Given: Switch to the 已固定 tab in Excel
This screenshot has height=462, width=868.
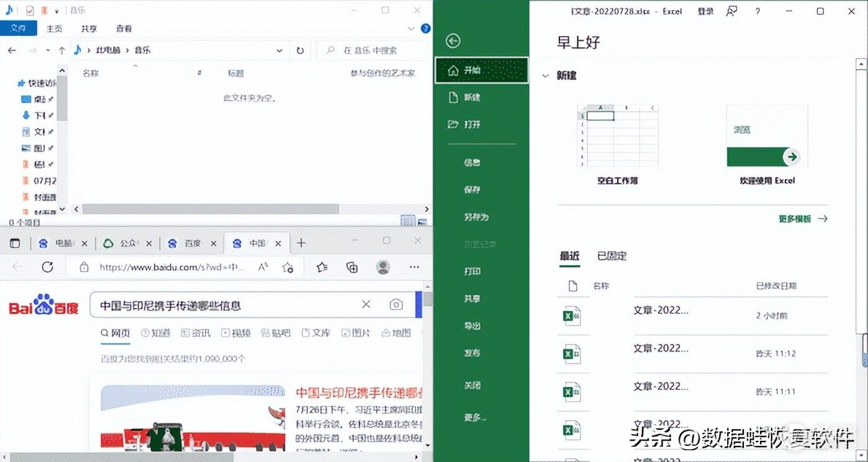Looking at the screenshot, I should [612, 256].
